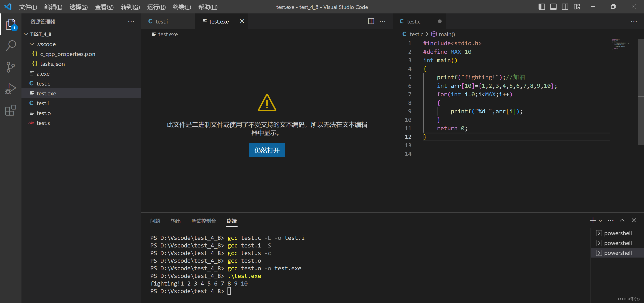Open the Explorer view in activity bar
Viewport: 644px width, 303px height.
point(11,24)
